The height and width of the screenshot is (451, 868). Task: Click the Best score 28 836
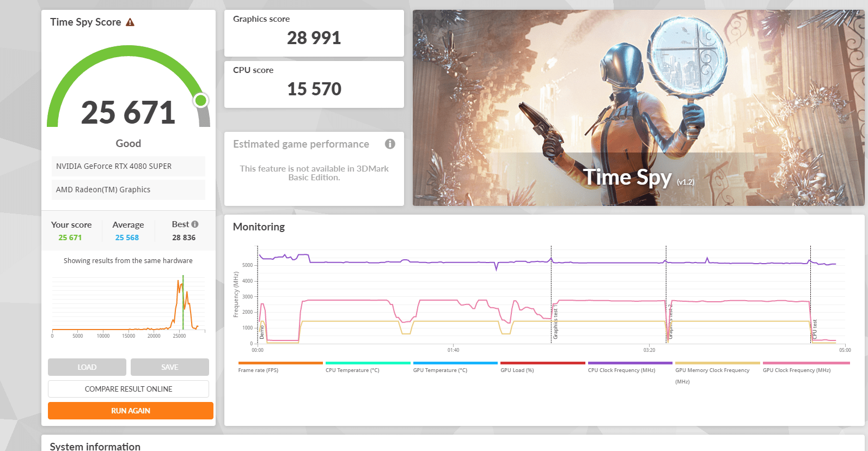coord(184,237)
